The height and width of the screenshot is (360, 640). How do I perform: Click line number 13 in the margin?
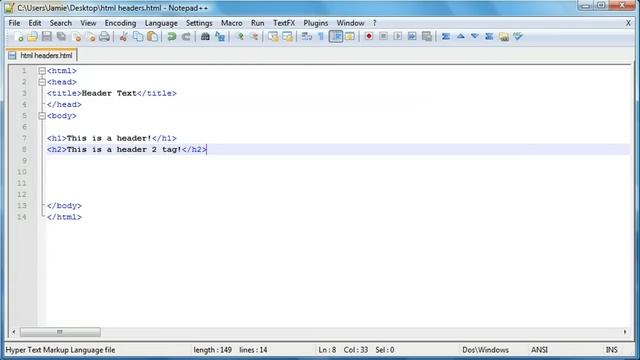pyautogui.click(x=22, y=206)
